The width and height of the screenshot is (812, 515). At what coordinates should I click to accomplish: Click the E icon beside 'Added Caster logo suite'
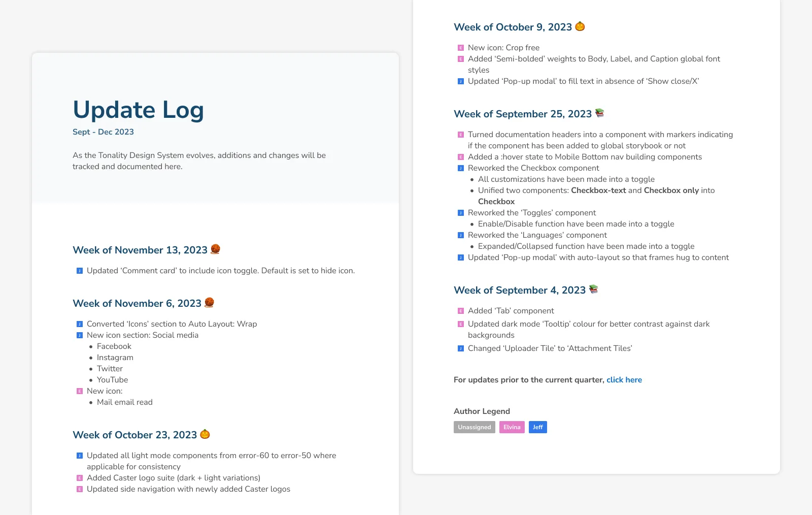pyautogui.click(x=80, y=477)
